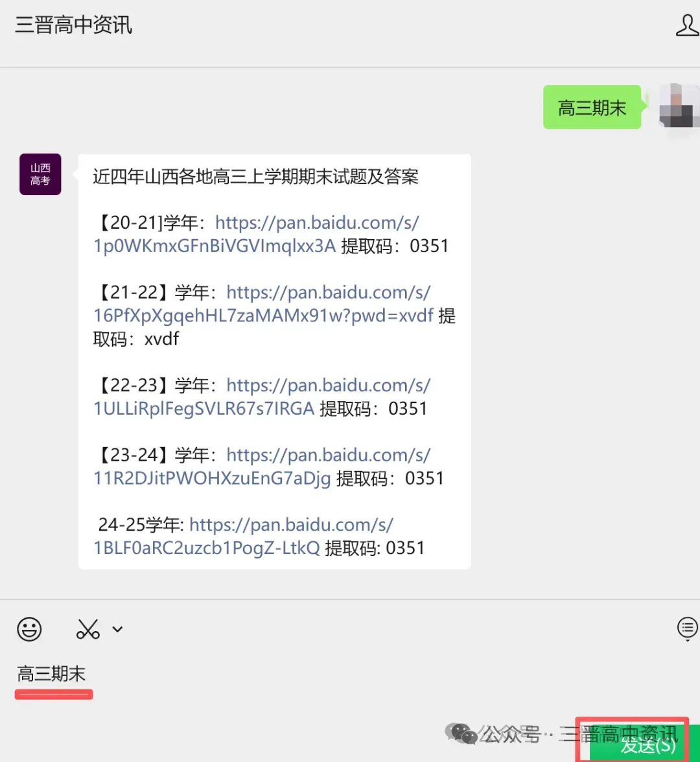Click link text 16PfXpXgqehHL7zaMAMx91w?pwd=xvdf
Viewport: 700px width, 762px height.
click(x=263, y=316)
